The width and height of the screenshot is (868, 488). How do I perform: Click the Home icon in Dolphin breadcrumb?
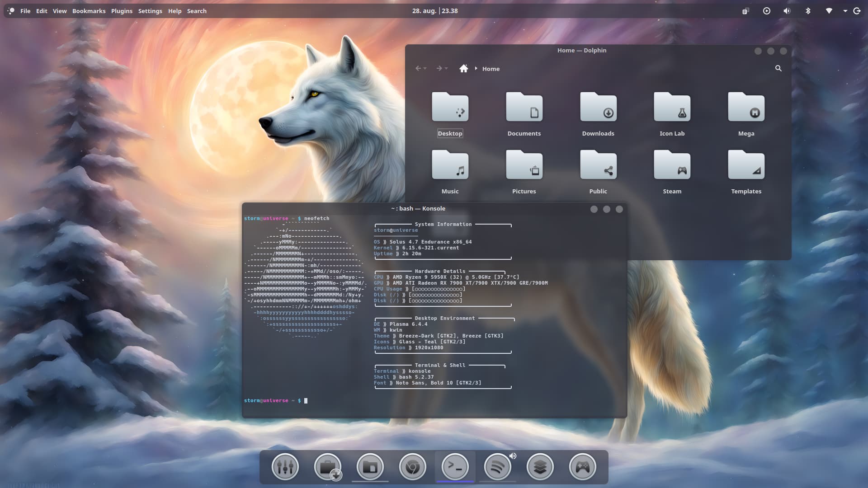463,69
